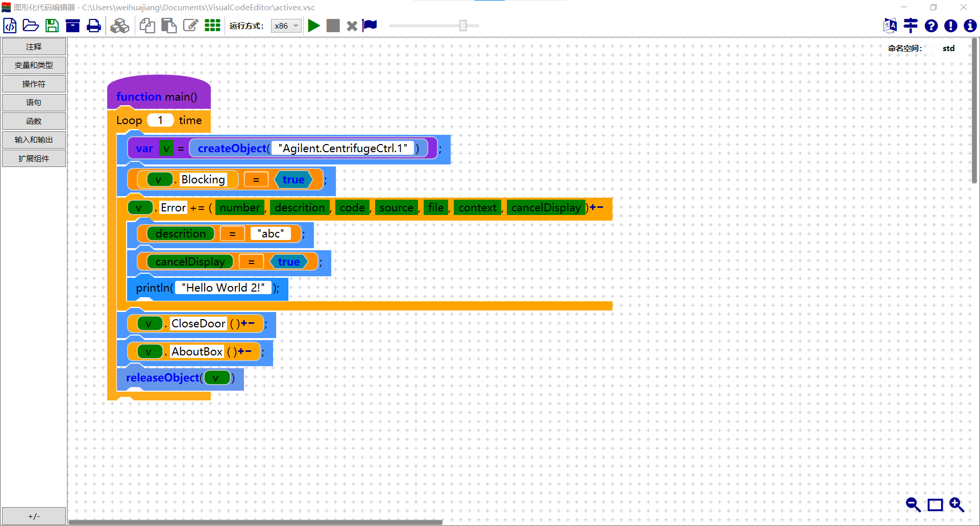980x526 pixels.
Task: Click the context parameter block
Action: pos(477,207)
